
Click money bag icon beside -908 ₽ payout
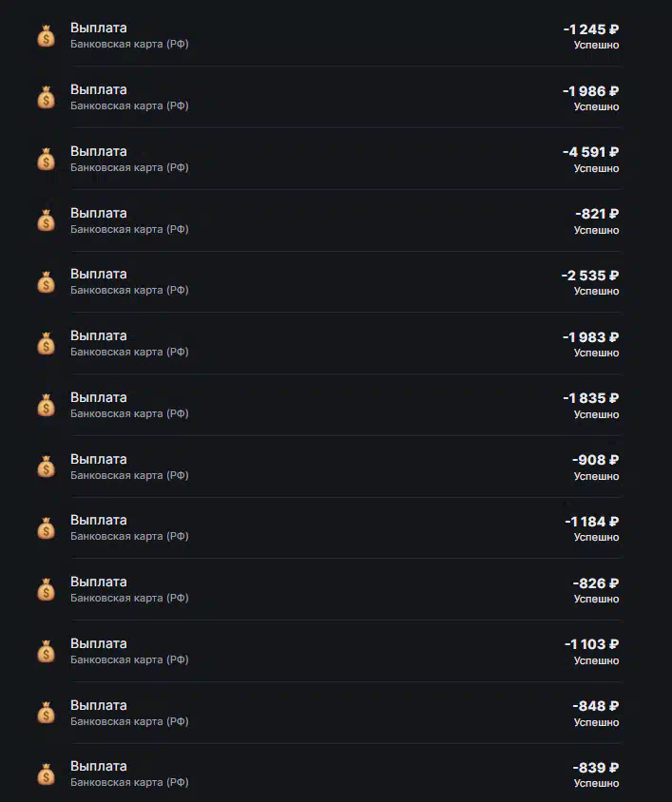point(46,467)
